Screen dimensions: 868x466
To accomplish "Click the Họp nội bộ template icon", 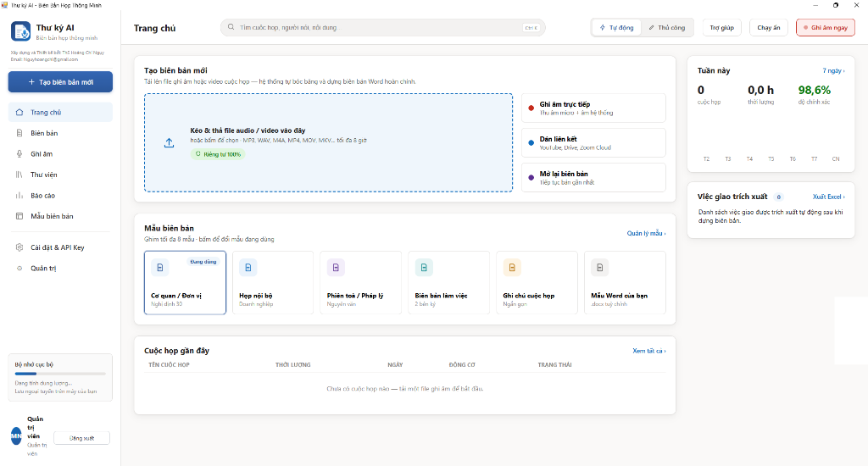I will (x=248, y=267).
